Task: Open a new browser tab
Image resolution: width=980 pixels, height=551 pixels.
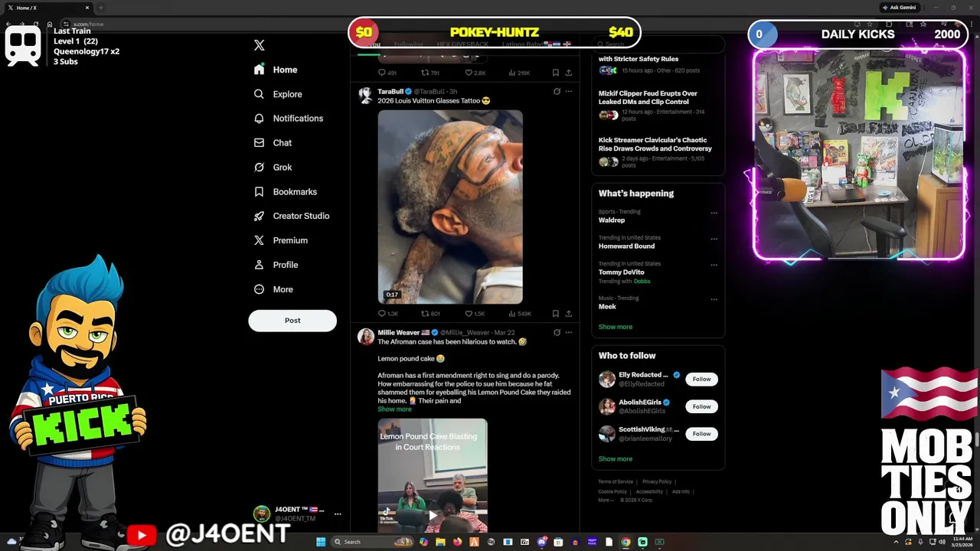Action: coord(101,8)
